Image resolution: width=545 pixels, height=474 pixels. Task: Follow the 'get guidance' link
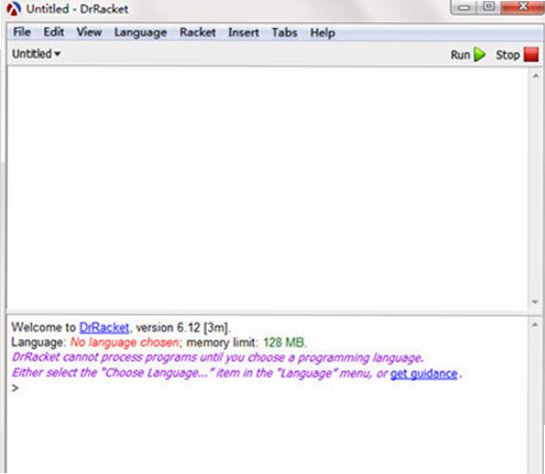tap(424, 374)
